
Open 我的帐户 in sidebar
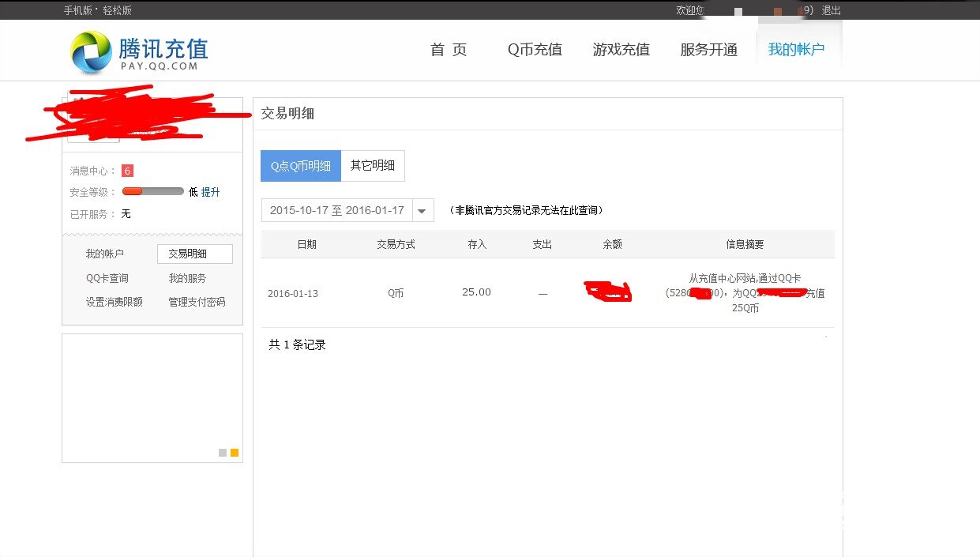coord(105,254)
